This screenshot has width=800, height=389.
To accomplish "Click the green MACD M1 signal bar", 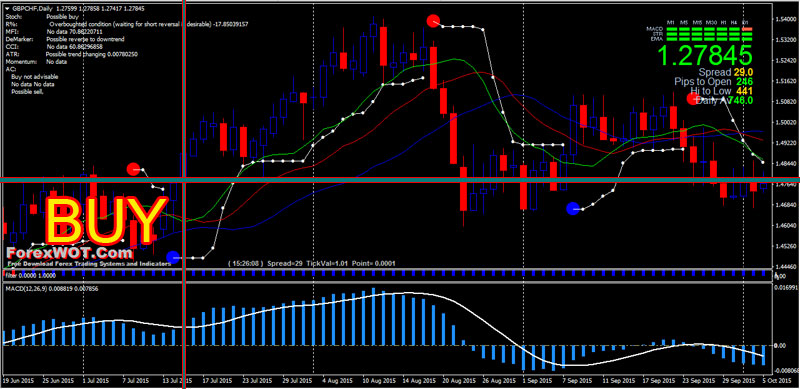I will (671, 29).
